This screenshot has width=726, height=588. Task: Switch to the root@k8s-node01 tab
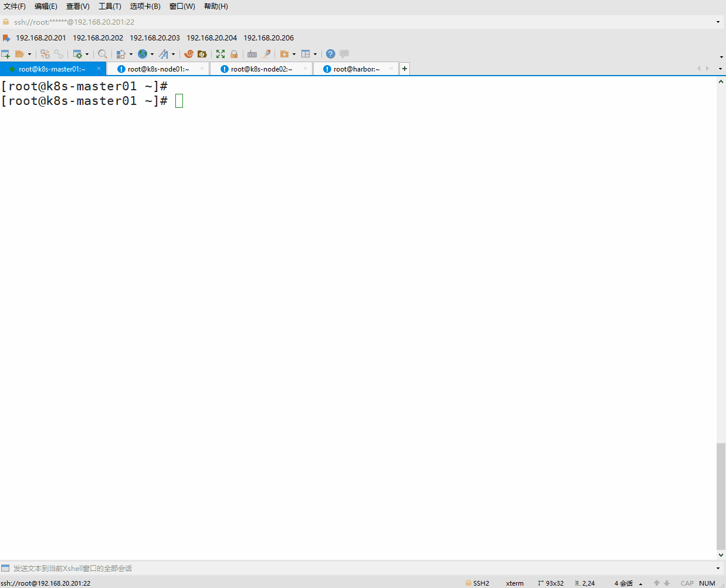coord(158,69)
